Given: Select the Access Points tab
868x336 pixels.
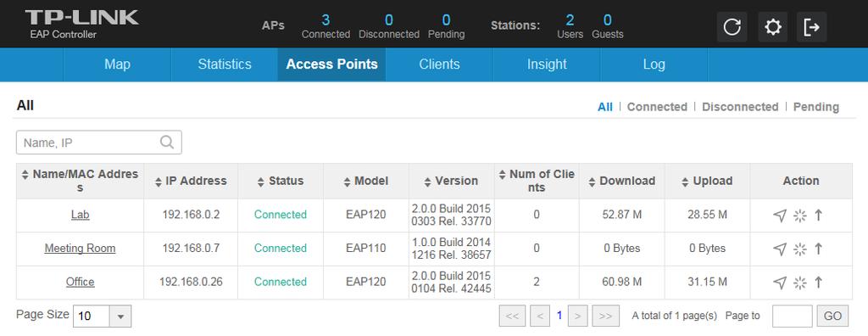Looking at the screenshot, I should 331,64.
